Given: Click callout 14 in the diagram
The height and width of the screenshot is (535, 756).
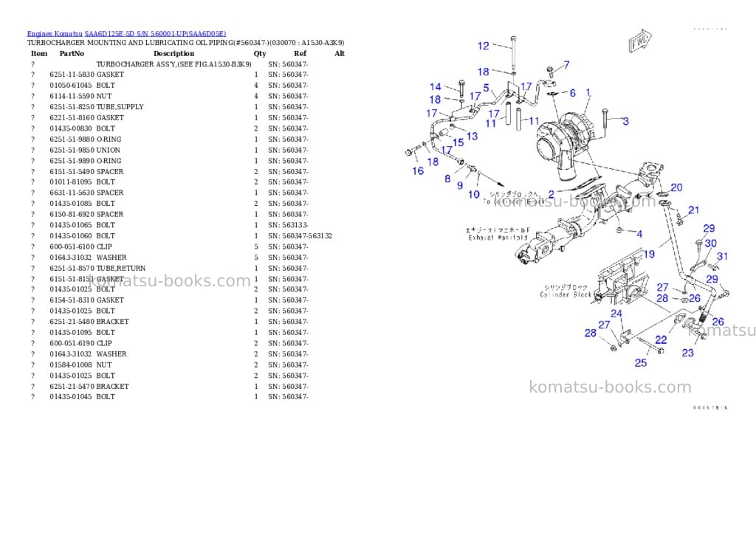Looking at the screenshot, I should 436,87.
